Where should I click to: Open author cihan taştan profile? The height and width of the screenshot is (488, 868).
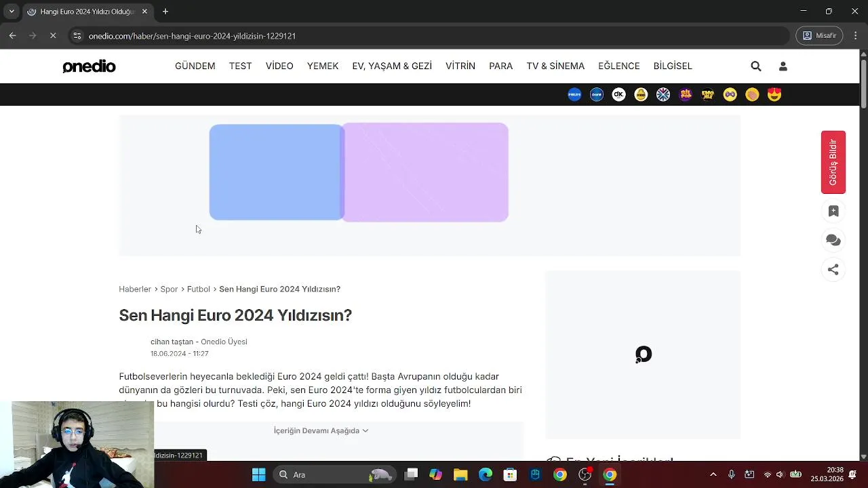click(172, 342)
